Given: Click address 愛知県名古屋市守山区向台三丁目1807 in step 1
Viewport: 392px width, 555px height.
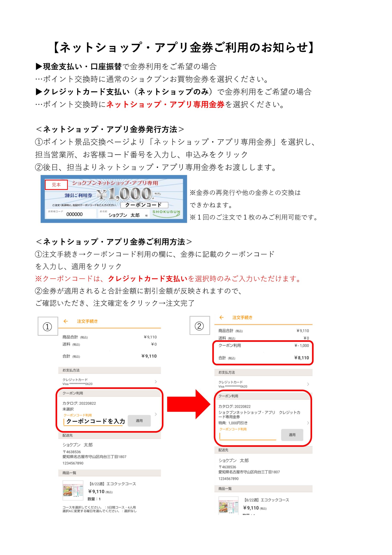Looking at the screenshot, I should 94,456.
